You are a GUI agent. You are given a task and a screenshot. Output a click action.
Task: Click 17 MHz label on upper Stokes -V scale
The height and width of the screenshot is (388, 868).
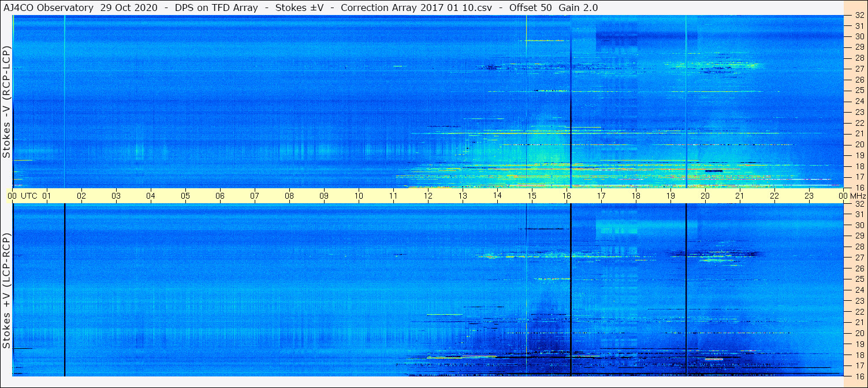click(x=859, y=177)
